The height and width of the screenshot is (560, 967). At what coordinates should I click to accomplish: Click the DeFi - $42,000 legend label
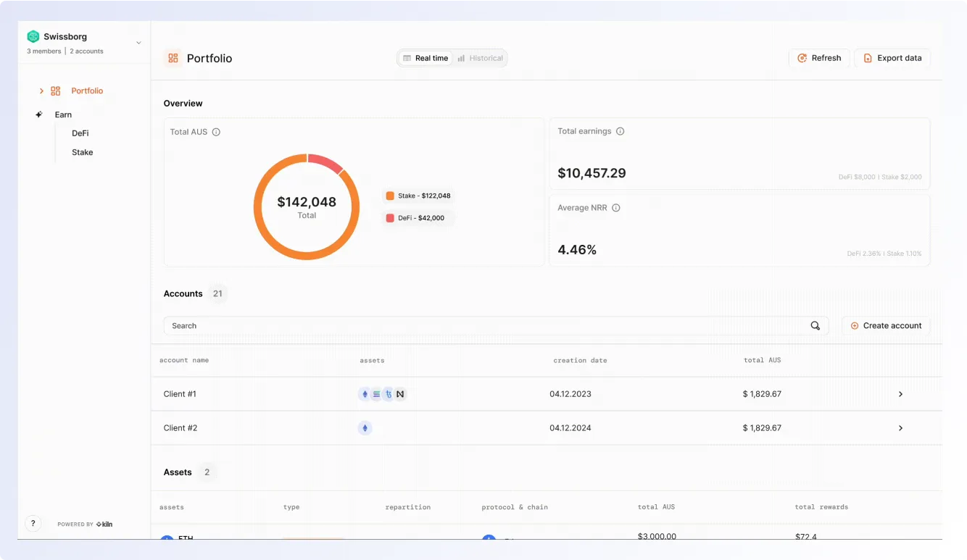421,217
